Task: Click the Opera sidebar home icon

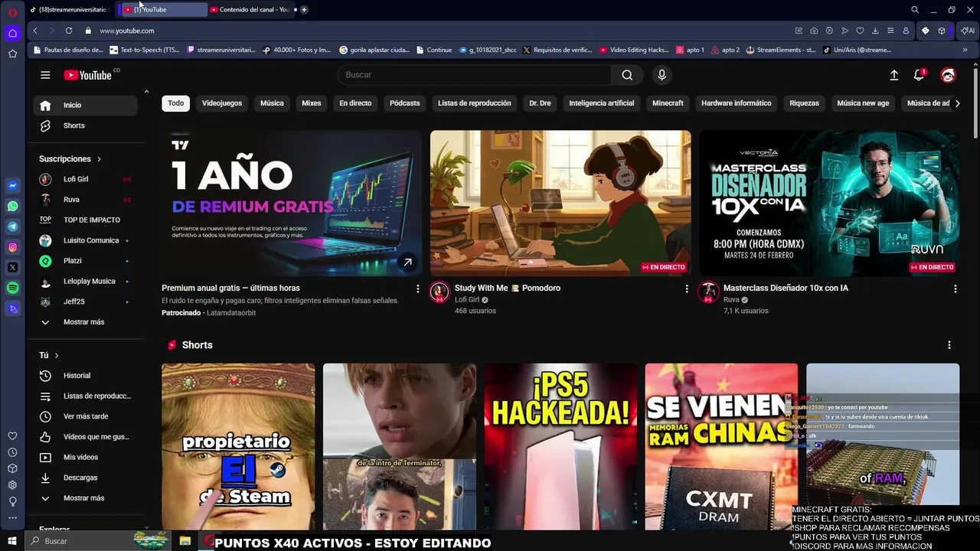Action: pos(13,33)
